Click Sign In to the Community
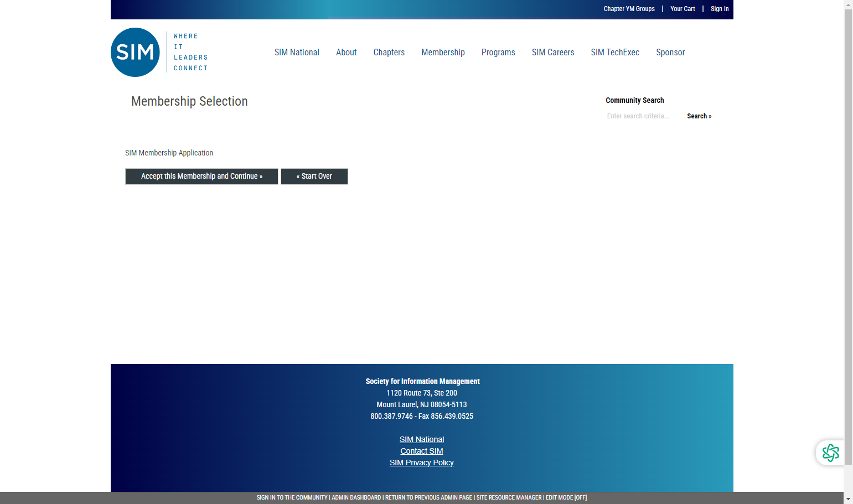The image size is (853, 504). (292, 498)
